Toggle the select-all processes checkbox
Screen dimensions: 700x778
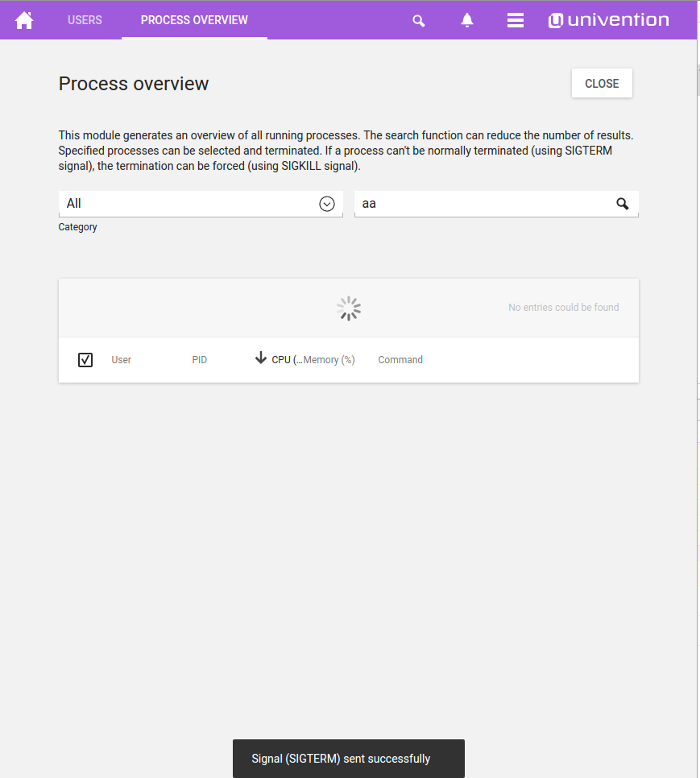(x=85, y=360)
